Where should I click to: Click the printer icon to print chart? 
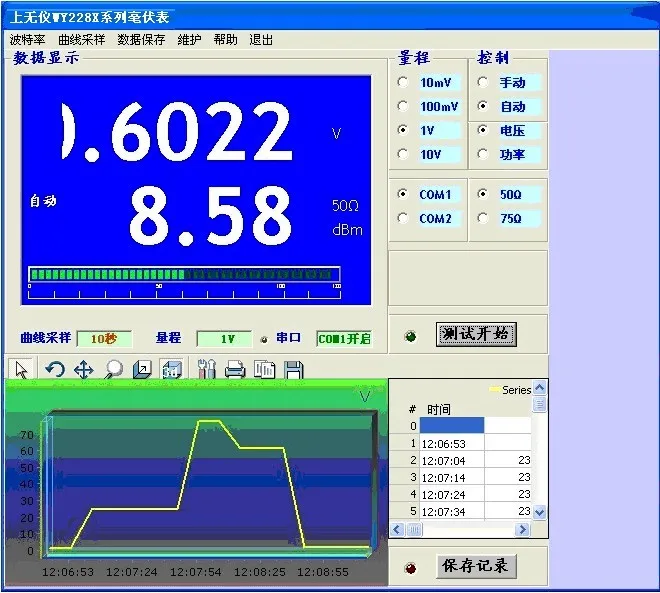[235, 370]
